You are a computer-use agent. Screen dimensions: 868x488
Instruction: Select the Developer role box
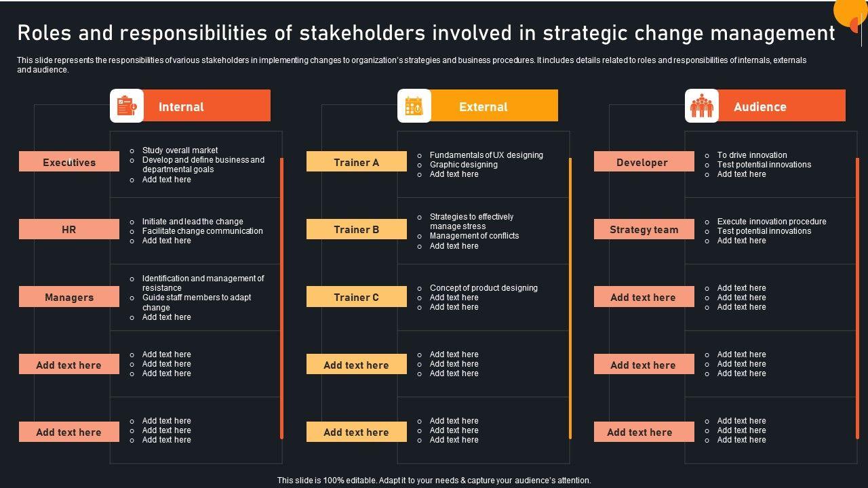[x=642, y=162]
